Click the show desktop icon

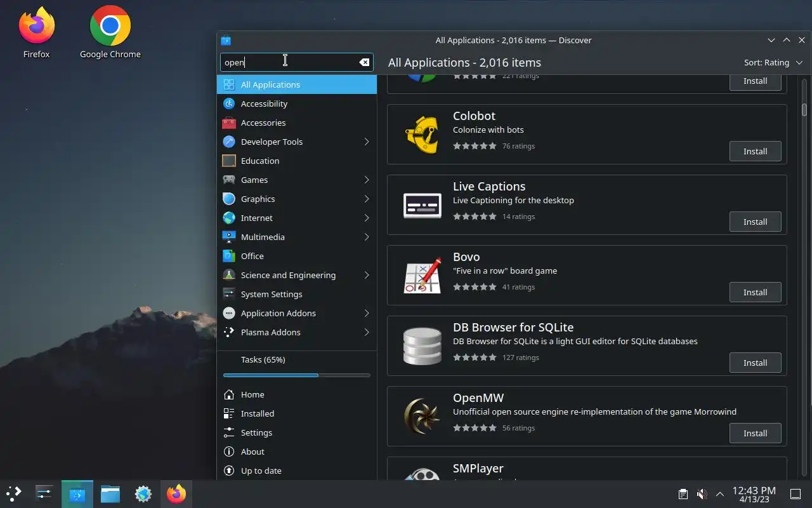[x=796, y=494]
